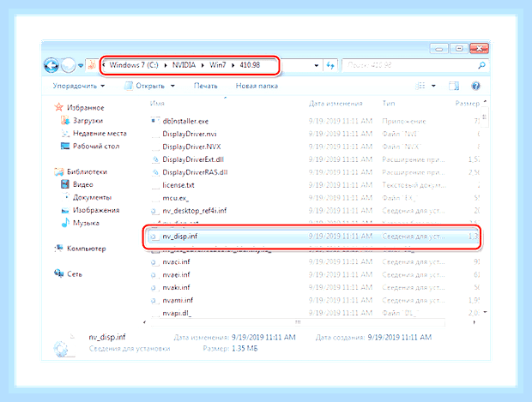
Task: Select Избранное in the navigation pane
Action: (x=86, y=108)
